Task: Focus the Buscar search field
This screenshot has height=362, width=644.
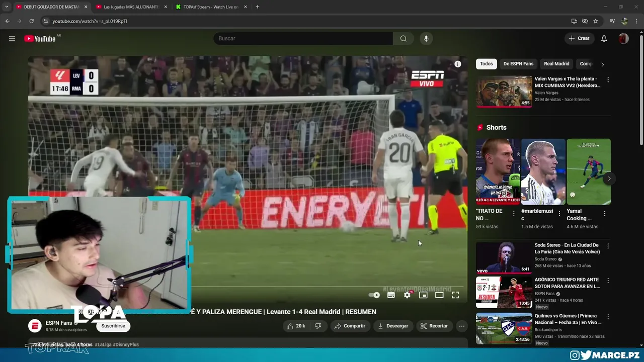Action: [303, 38]
